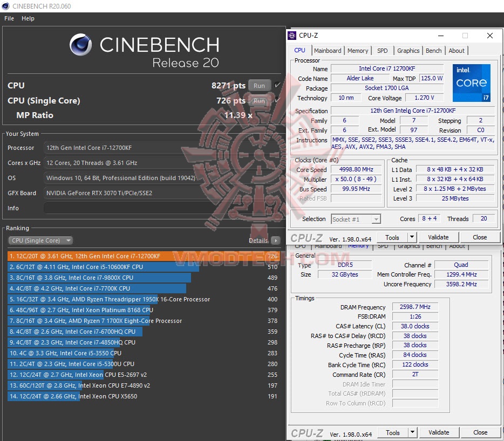Toggle the checkmark next to CPU Single Core Run
This screenshot has height=441, width=504.
tap(278, 100)
